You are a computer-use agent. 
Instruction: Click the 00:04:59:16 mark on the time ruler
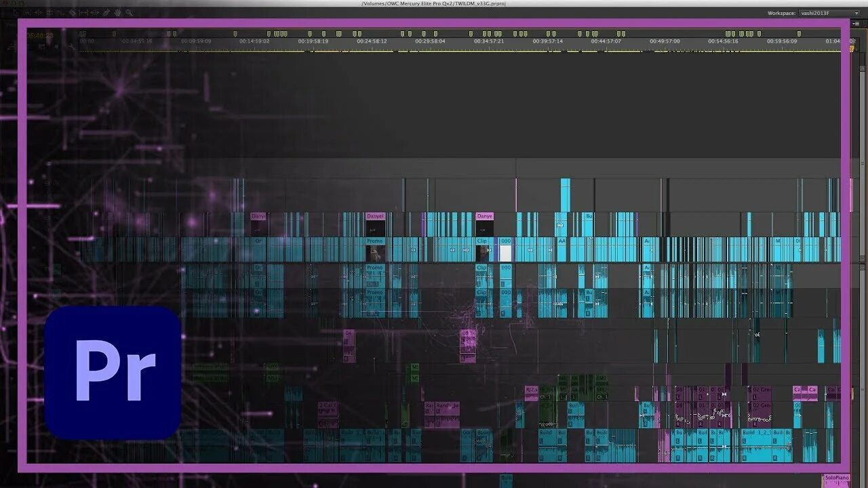pos(137,41)
